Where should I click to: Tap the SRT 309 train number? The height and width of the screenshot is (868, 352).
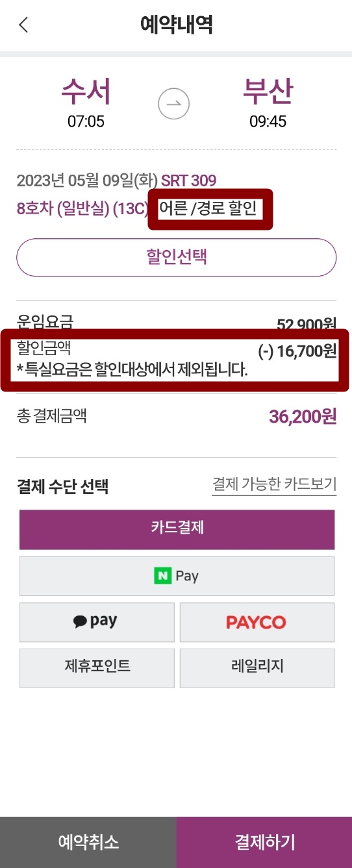[x=189, y=180]
